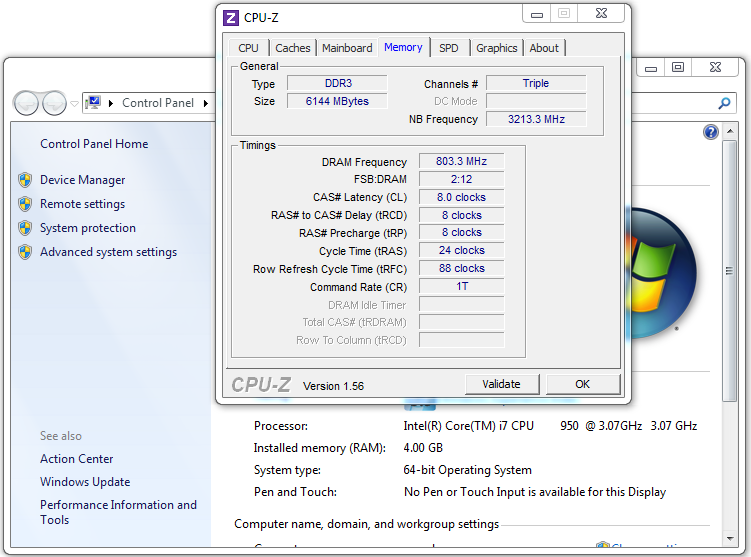
Task: Switch to the Graphics tab
Action: (x=497, y=48)
